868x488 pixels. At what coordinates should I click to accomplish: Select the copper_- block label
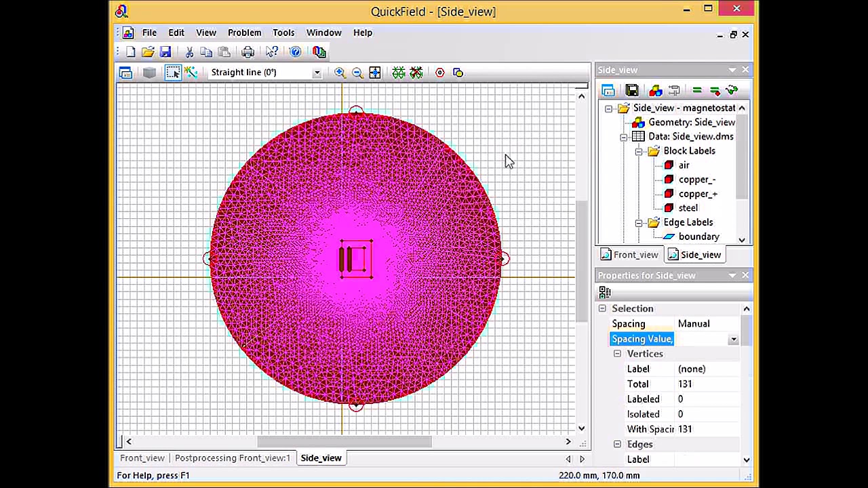(697, 180)
